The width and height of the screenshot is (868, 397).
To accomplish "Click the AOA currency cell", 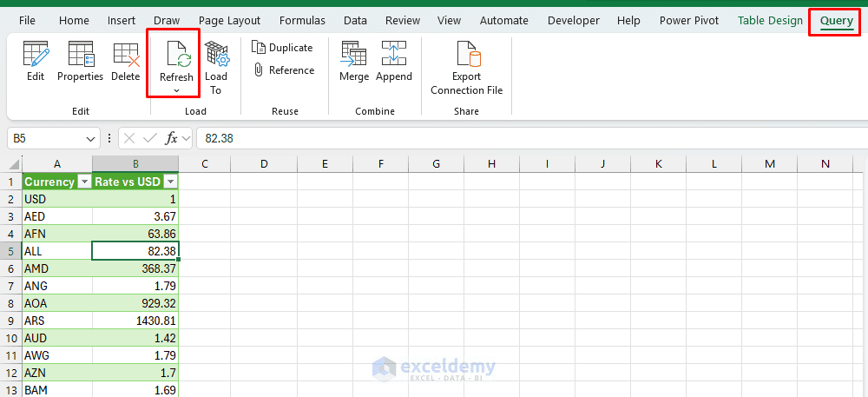I will coord(57,303).
